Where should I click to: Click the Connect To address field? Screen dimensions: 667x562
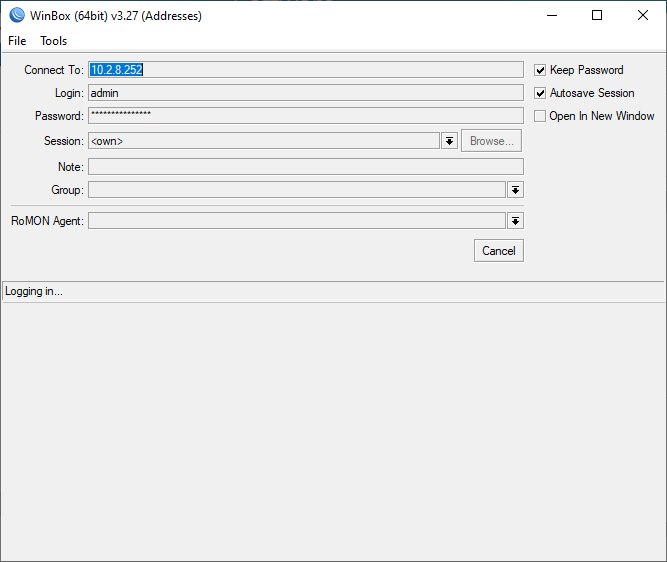click(x=306, y=70)
